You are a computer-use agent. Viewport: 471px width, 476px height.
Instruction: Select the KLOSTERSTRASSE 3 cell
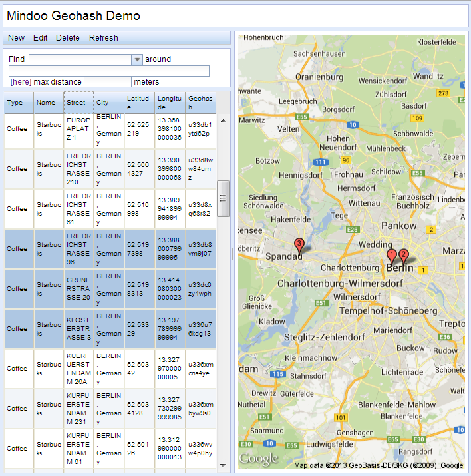[x=78, y=329]
